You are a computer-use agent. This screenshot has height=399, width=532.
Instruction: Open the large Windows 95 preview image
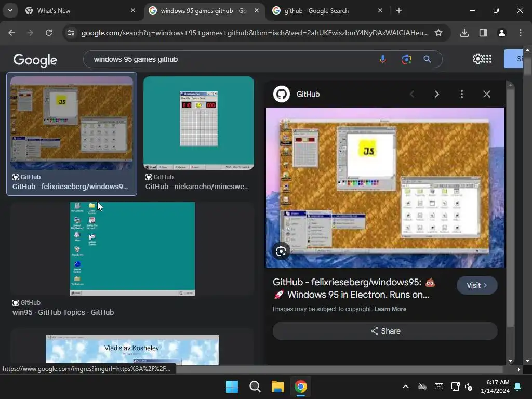coord(385,188)
